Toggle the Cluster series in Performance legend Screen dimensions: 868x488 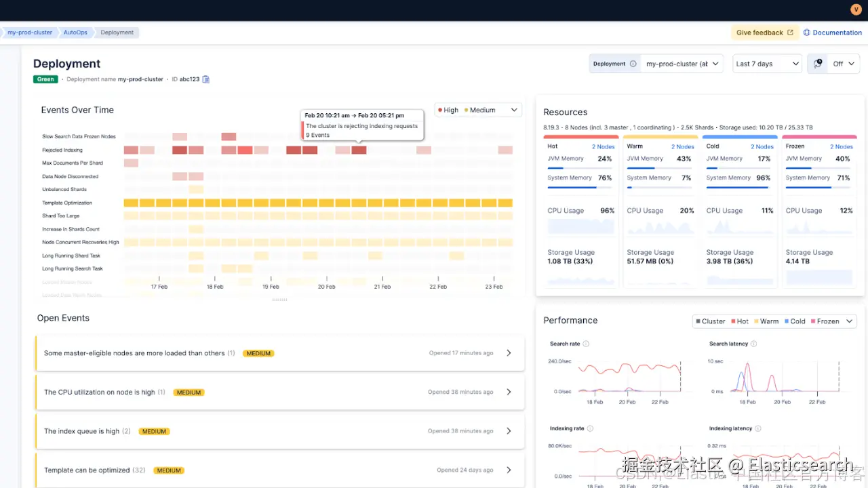coord(711,321)
